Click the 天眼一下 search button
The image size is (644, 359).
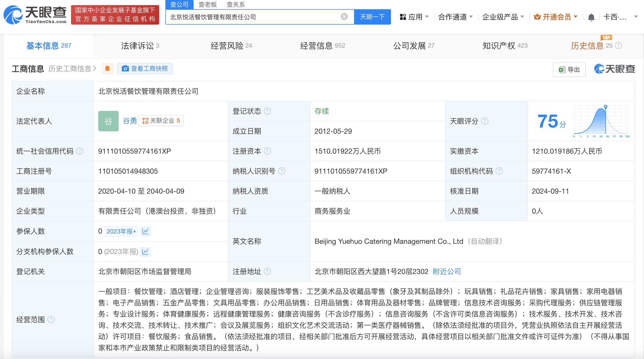372,17
